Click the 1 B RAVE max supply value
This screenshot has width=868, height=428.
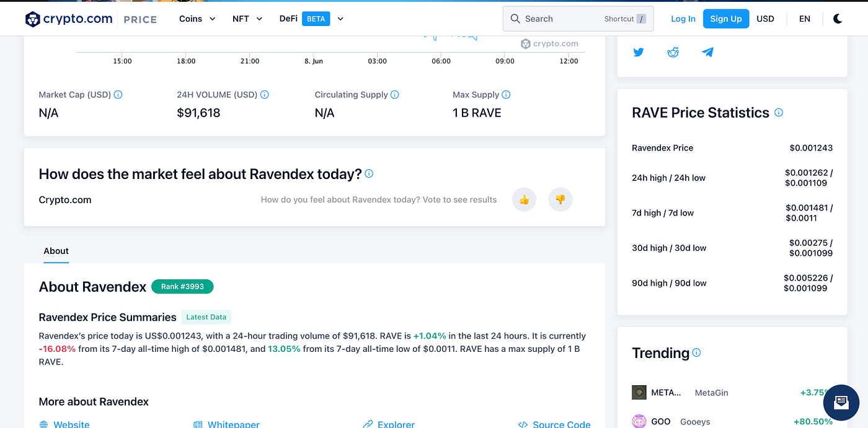(477, 113)
